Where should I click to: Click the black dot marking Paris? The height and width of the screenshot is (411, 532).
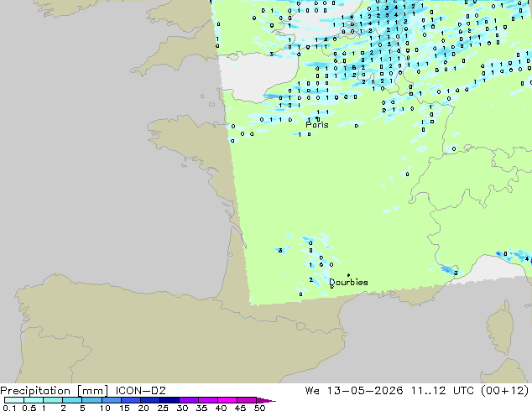coord(317,118)
